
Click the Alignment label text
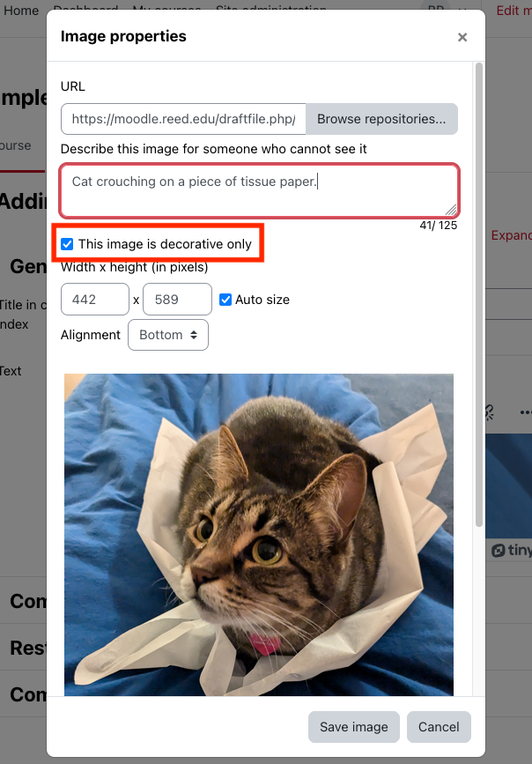[x=90, y=335]
